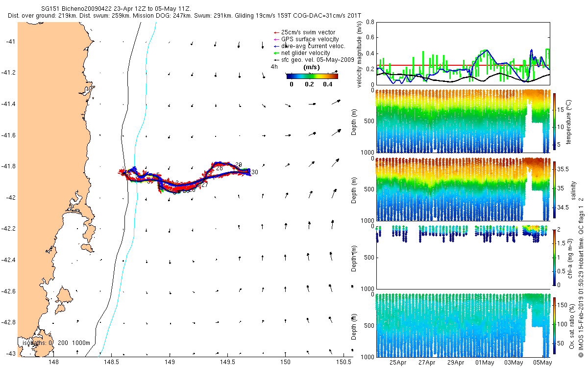Click inside the oxygen saturation depth-section plot

[463, 326]
